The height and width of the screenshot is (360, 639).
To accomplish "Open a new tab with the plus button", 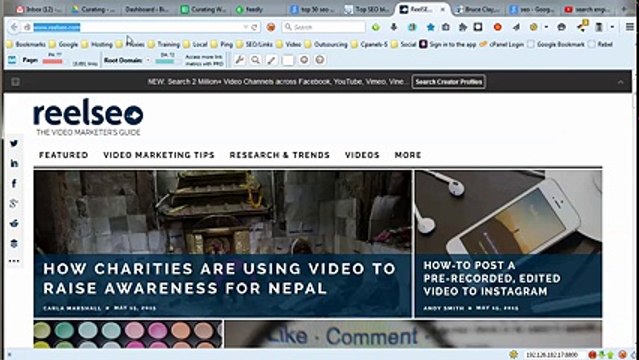I will point(624,9).
